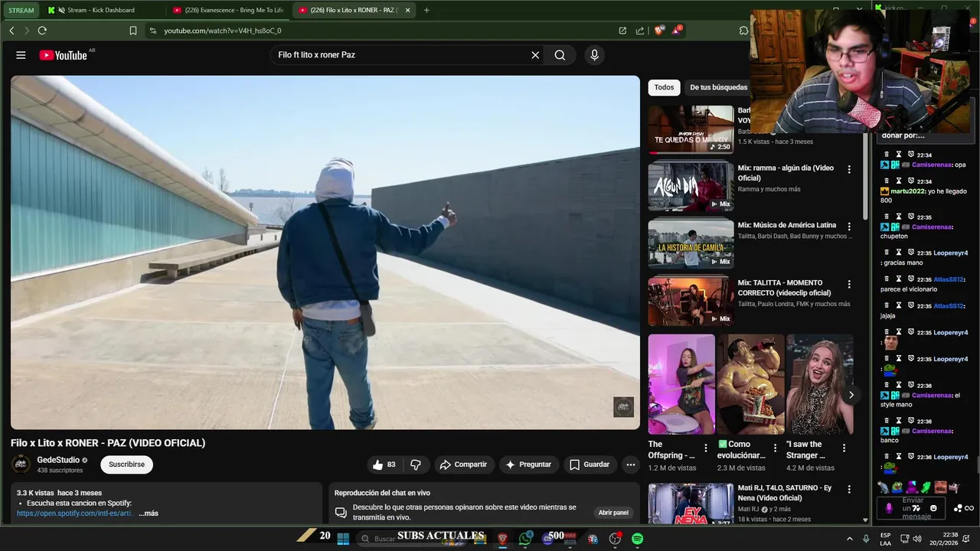Subscribe to GedeStudio with Suscribirse
The width and height of the screenshot is (980, 551).
click(126, 465)
